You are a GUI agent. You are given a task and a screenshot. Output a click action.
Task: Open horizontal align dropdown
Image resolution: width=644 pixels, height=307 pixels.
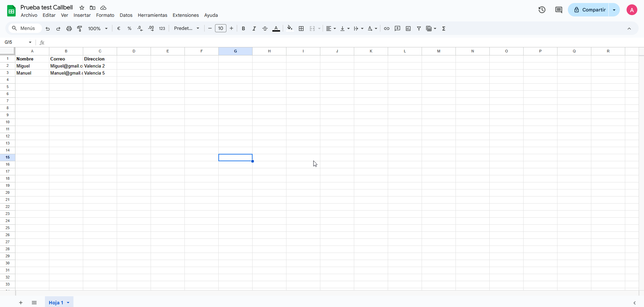pyautogui.click(x=331, y=29)
